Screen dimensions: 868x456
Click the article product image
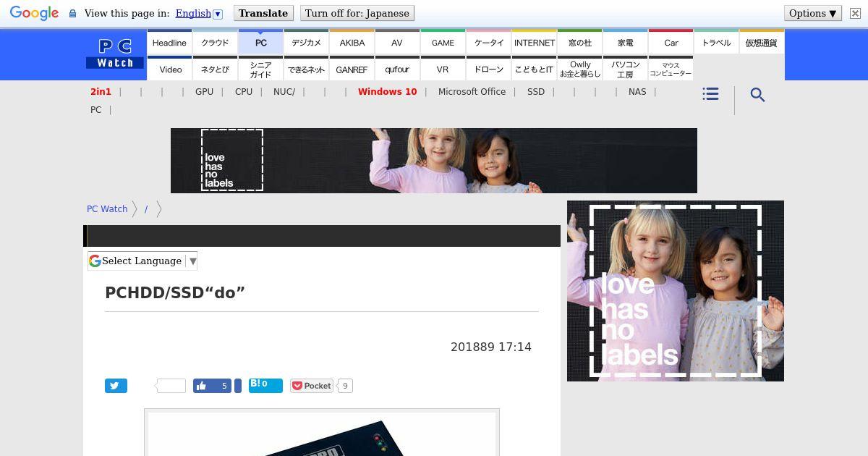coord(322,433)
